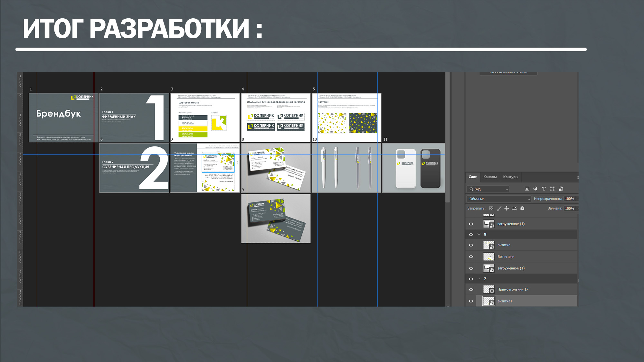Image resolution: width=644 pixels, height=362 pixels.
Task: Toggle visibility of Без имени layer
Action: click(x=471, y=257)
